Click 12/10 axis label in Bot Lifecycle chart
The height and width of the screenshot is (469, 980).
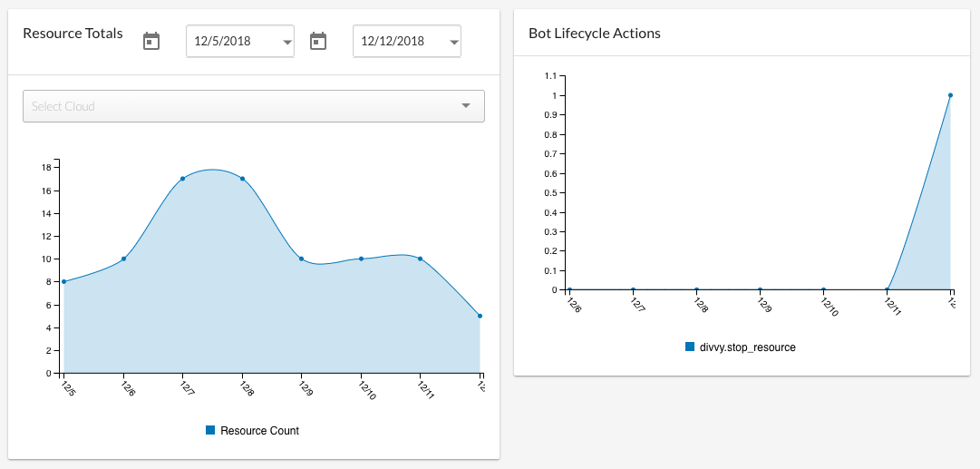click(x=830, y=307)
